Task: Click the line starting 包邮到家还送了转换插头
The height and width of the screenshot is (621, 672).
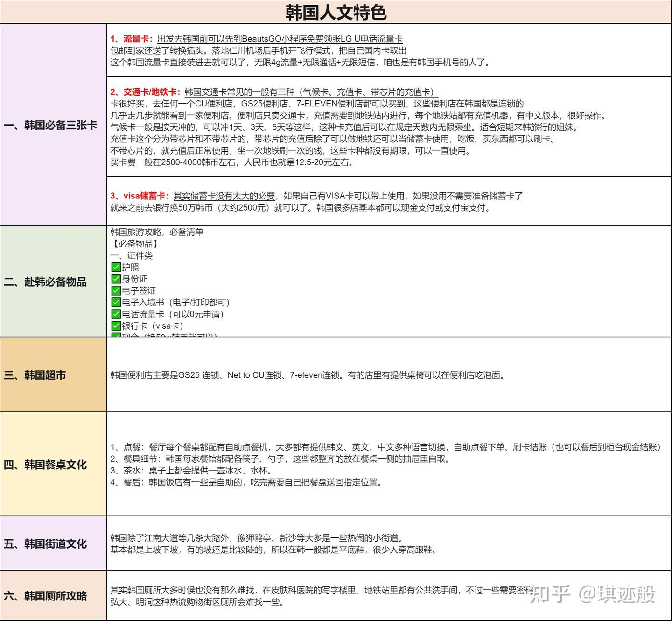Action: pyautogui.click(x=259, y=51)
